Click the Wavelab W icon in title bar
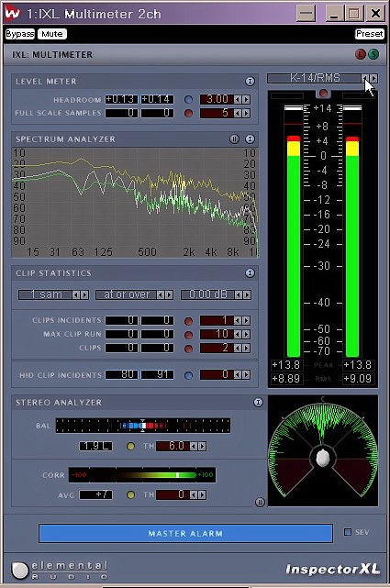The image size is (390, 588). coord(12,14)
